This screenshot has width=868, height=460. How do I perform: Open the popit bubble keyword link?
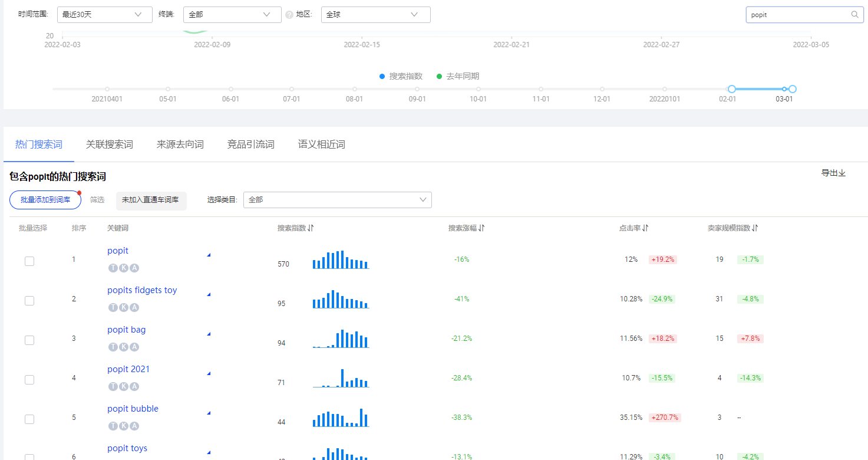133,408
